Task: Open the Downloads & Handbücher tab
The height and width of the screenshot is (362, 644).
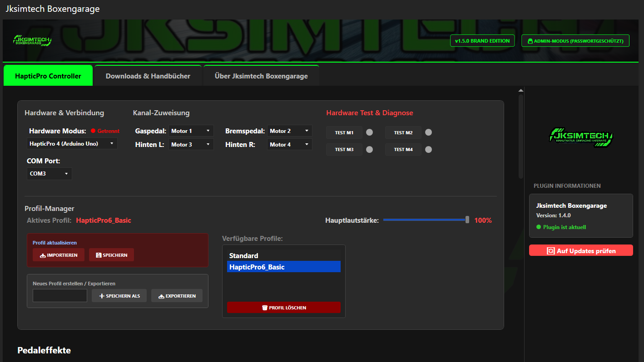Action: coord(148,76)
